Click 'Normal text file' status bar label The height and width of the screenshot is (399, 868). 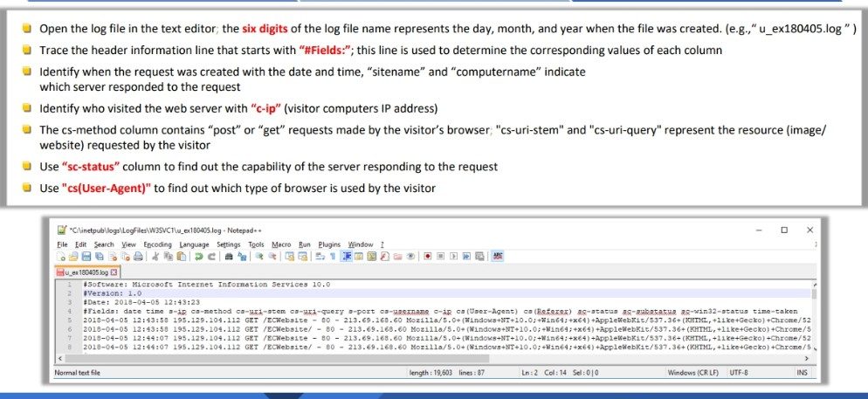(78, 373)
